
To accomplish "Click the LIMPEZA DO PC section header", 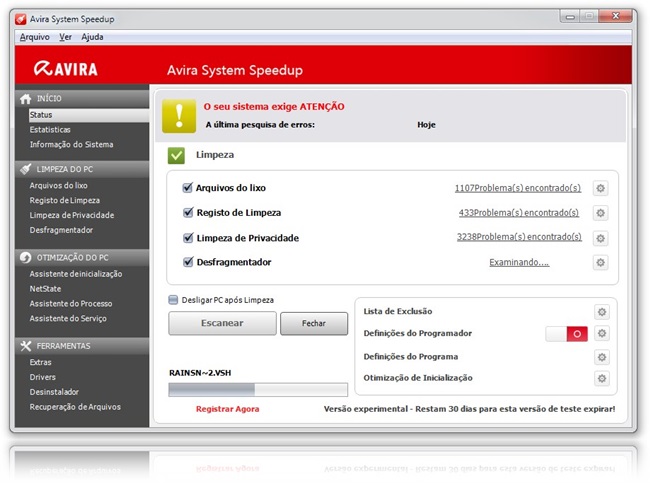I will coord(82,169).
